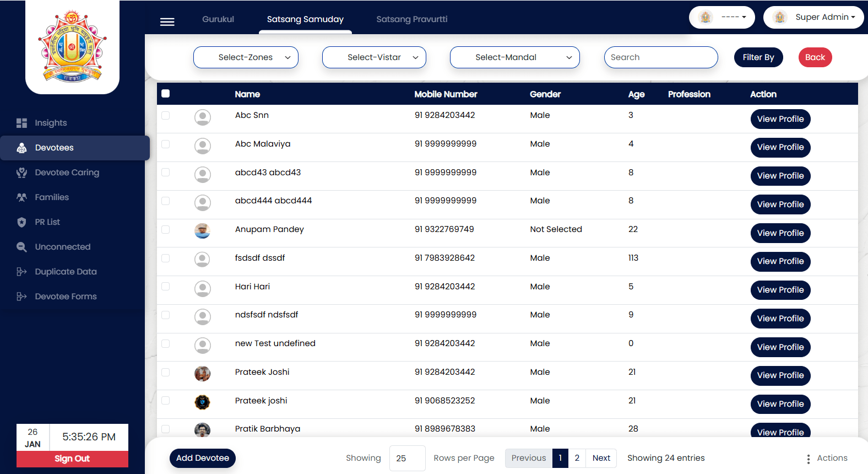Open the PR List shield icon

21,222
